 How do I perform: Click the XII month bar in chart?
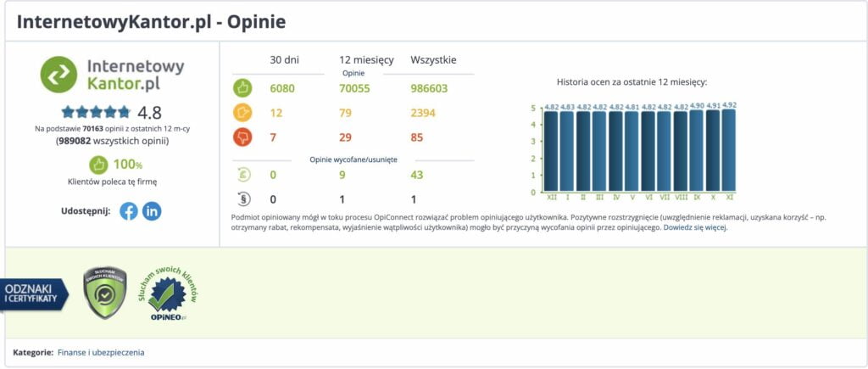click(551, 151)
